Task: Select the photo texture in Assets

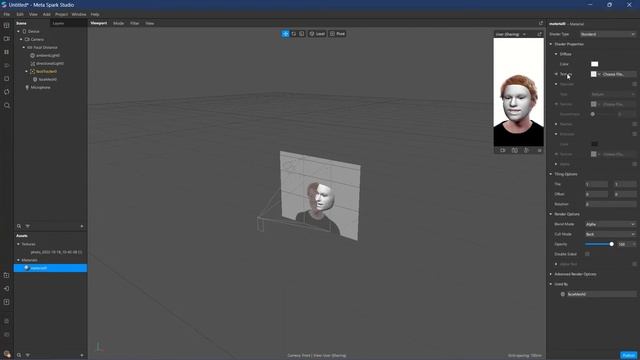Action: [x=56, y=252]
